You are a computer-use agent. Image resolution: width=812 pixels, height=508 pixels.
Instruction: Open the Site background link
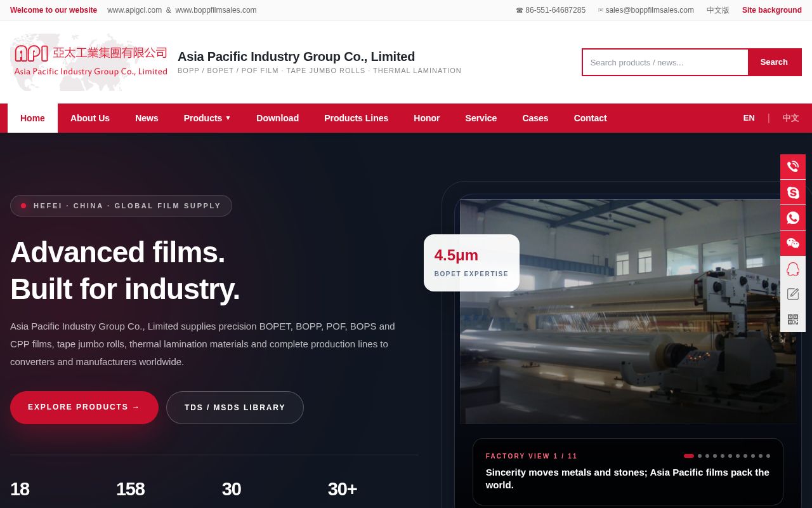click(772, 10)
